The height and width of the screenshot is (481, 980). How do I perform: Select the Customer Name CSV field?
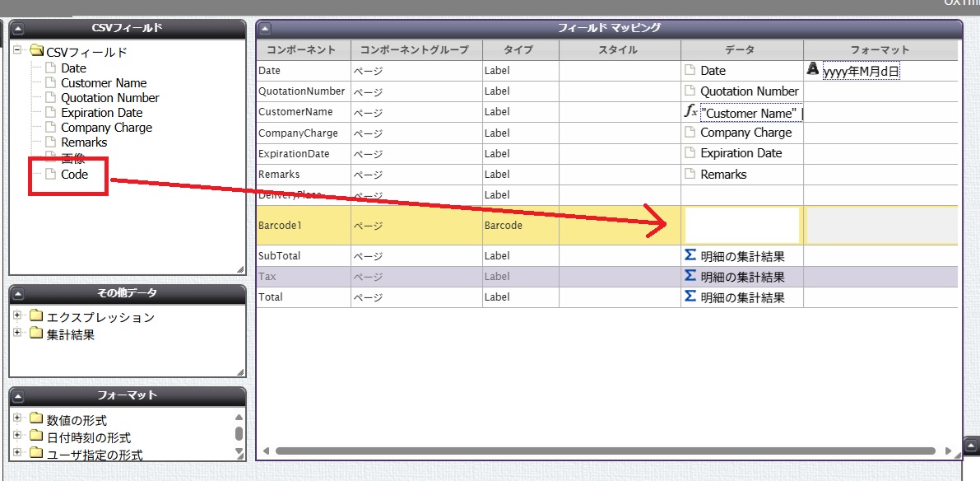coord(103,82)
